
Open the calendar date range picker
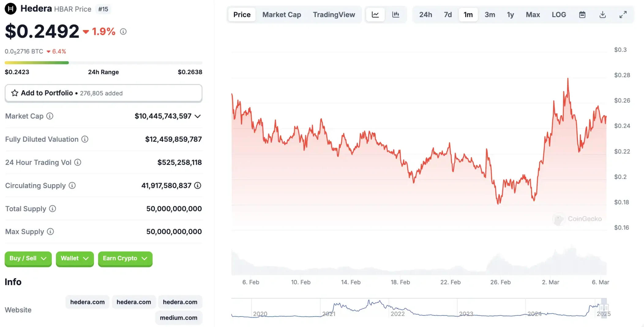(582, 14)
